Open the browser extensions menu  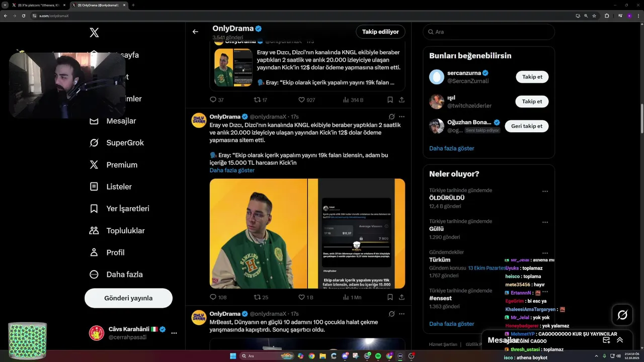pos(607,16)
